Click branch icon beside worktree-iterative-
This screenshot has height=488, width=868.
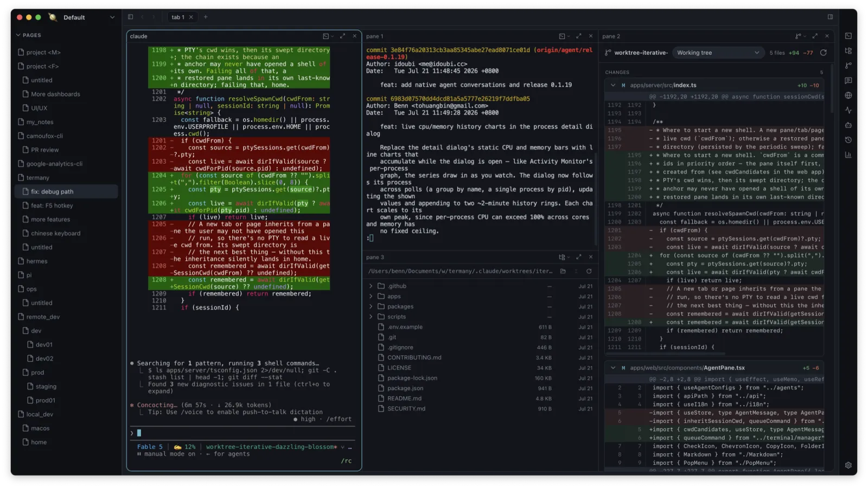click(x=608, y=53)
